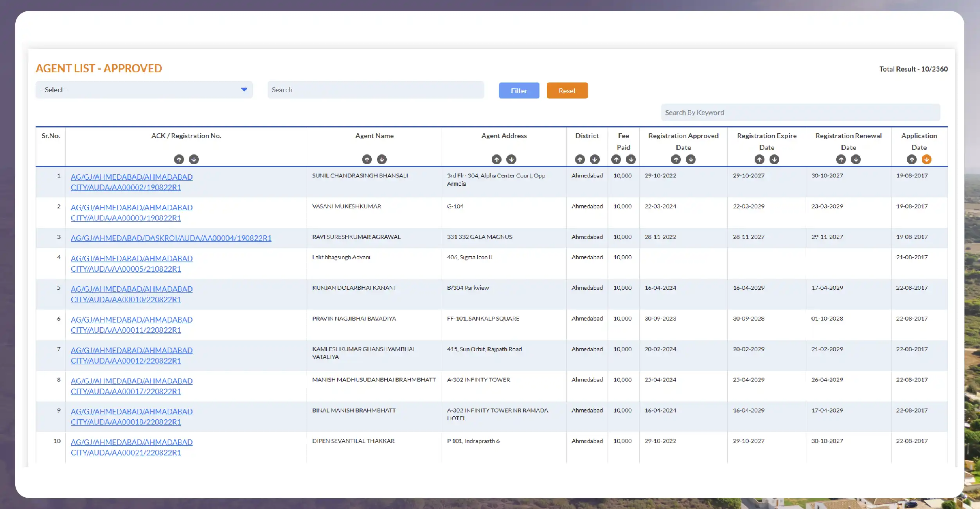Sort Registration Expire Date ascending
The height and width of the screenshot is (509, 980).
pyautogui.click(x=759, y=160)
